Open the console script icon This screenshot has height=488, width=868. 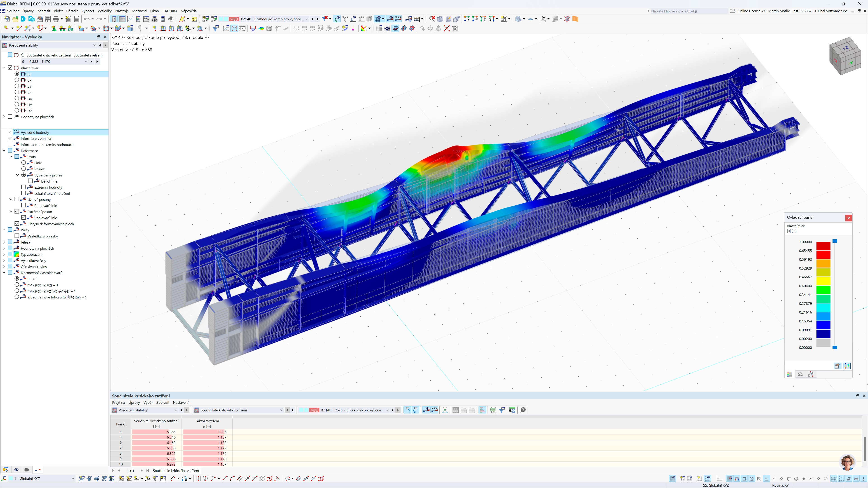click(x=146, y=19)
